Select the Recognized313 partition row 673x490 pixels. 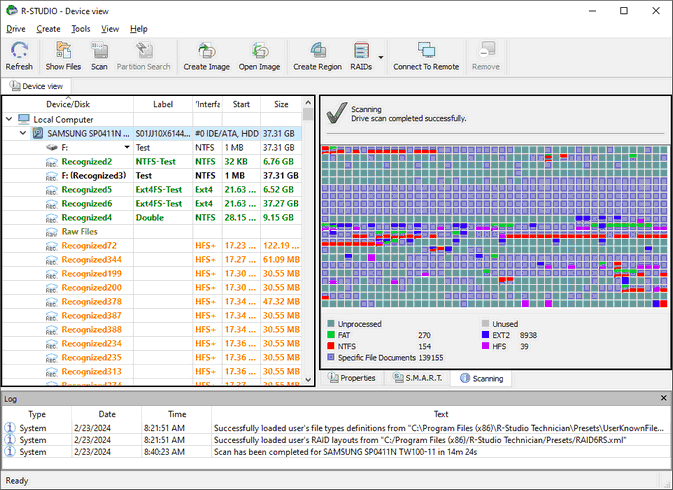(152, 372)
